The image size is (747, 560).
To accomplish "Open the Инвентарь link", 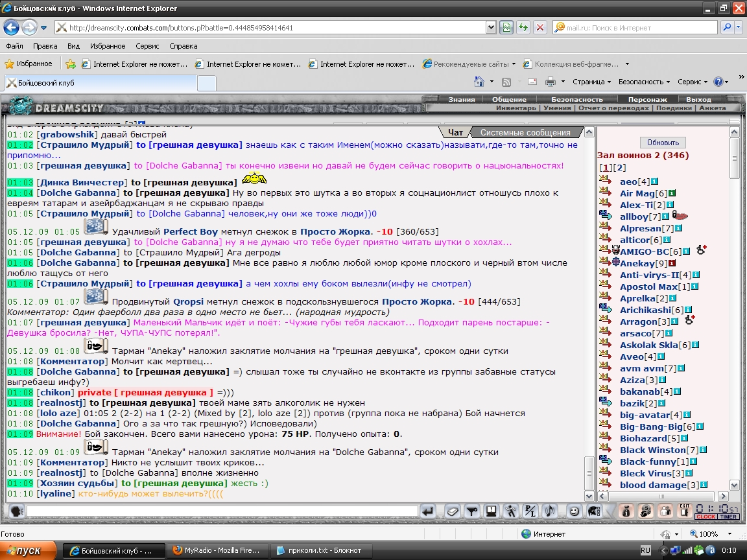I will click(x=516, y=108).
